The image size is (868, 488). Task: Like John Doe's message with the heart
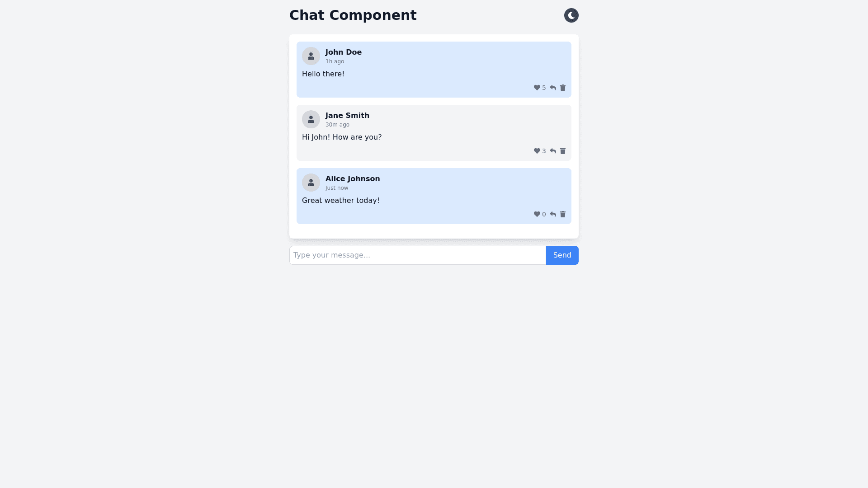click(537, 88)
